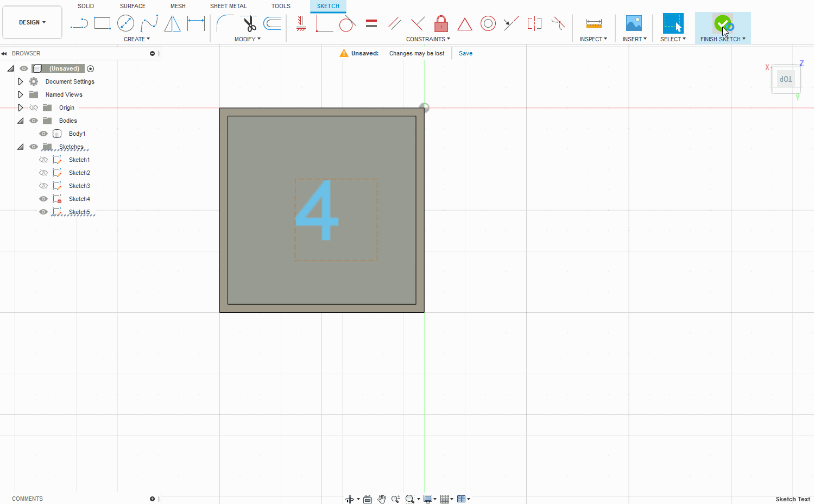Open the Inspect measure tool
The width and height of the screenshot is (814, 504).
point(593,23)
